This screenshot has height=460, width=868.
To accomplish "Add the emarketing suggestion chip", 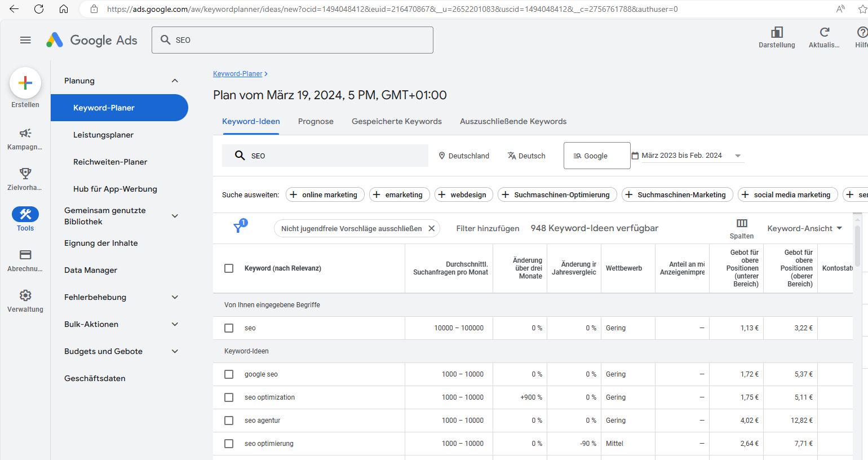I will 399,194.
